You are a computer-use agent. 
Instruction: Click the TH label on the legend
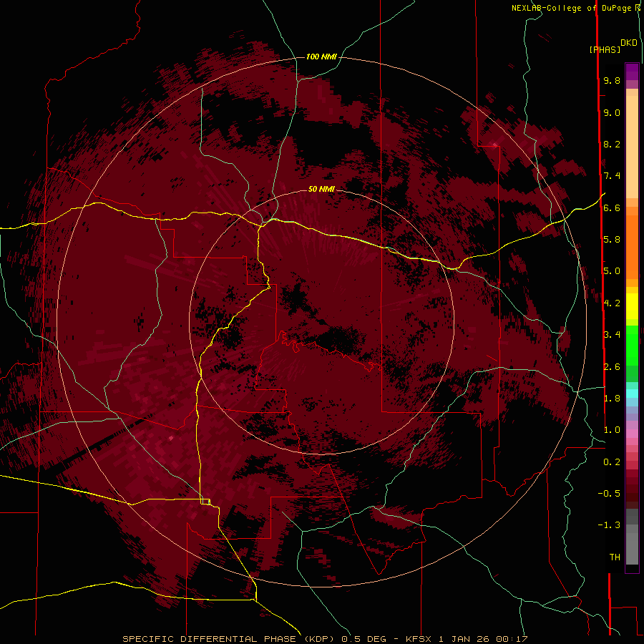point(615,557)
